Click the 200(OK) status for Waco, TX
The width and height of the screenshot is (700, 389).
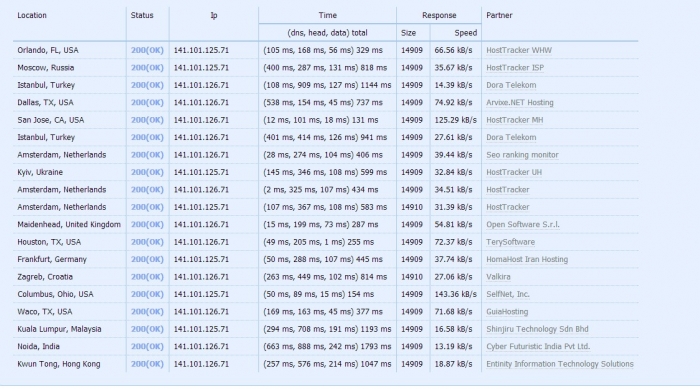coord(147,312)
